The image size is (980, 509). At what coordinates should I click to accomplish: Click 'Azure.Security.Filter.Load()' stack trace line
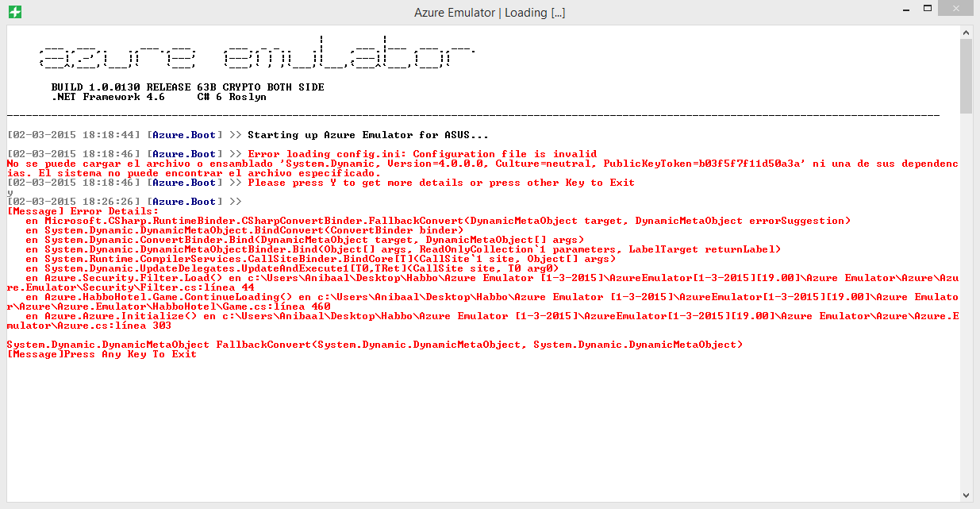click(482, 283)
